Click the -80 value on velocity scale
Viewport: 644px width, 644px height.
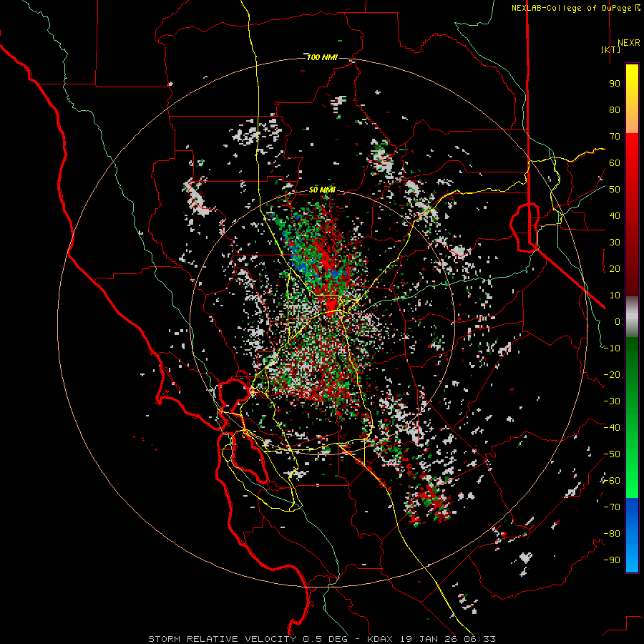coord(612,534)
